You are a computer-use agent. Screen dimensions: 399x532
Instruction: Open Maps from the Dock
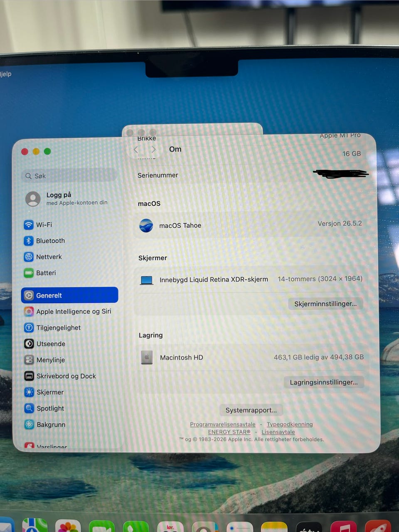click(x=34, y=525)
